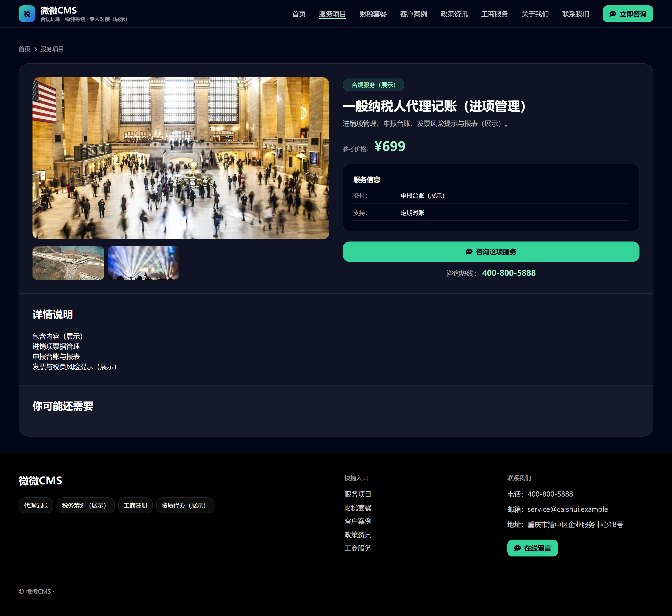
Task: Click email service@caishui.example
Action: [x=567, y=509]
